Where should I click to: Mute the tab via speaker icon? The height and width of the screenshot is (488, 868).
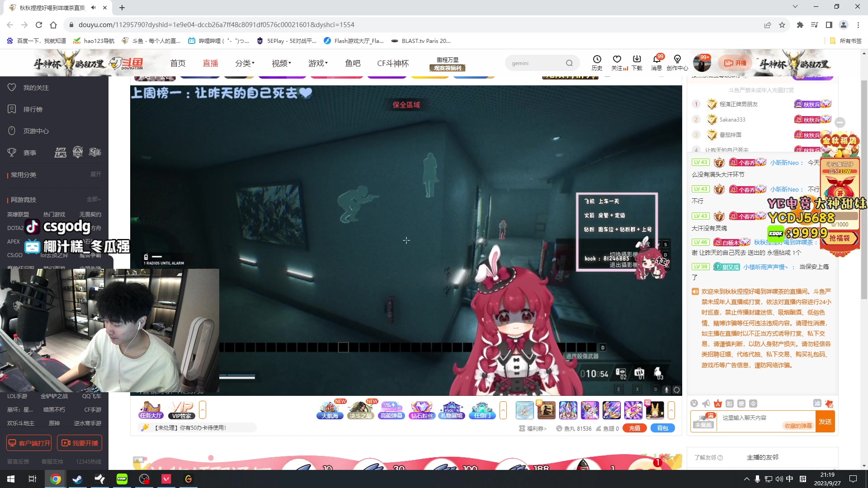[x=93, y=8]
